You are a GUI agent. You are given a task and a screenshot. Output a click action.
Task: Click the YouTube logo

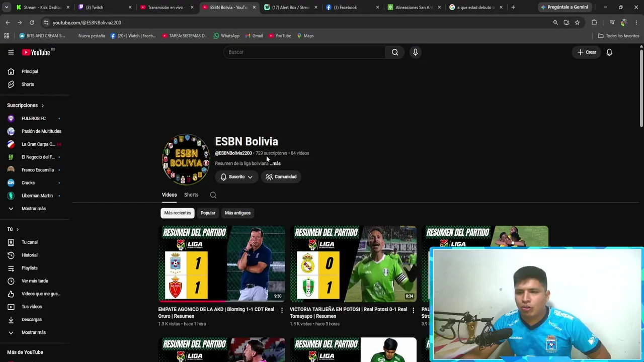tap(38, 52)
